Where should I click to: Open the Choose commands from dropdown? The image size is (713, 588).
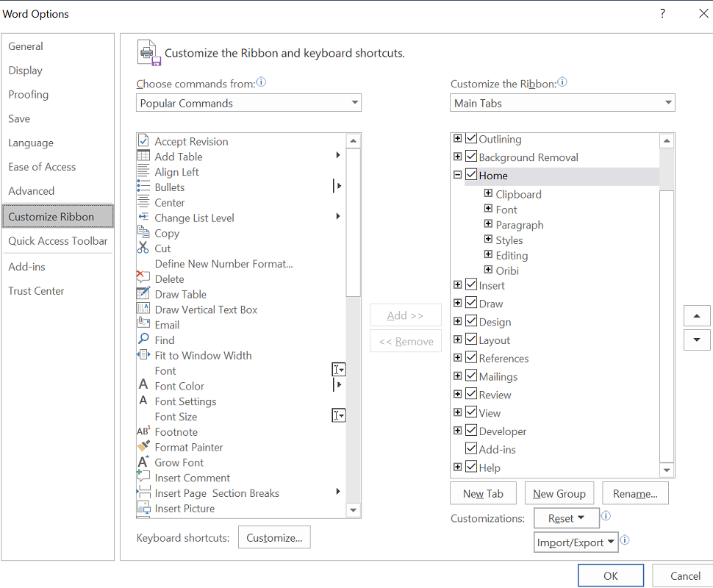click(248, 103)
